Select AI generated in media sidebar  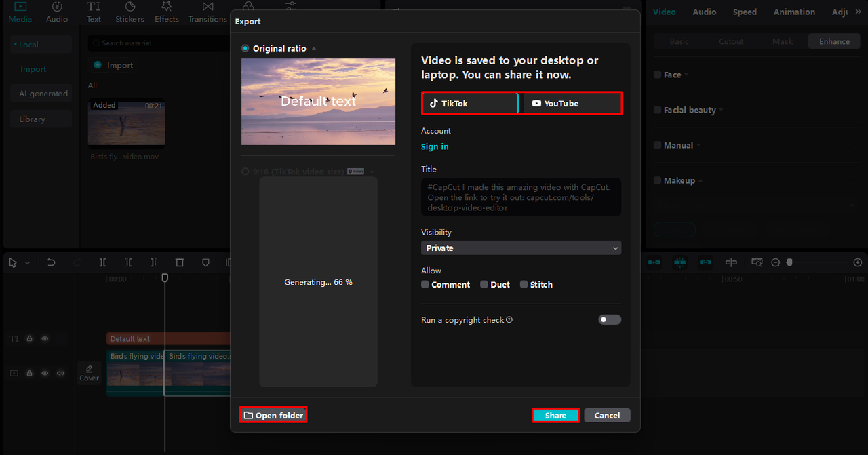41,94
